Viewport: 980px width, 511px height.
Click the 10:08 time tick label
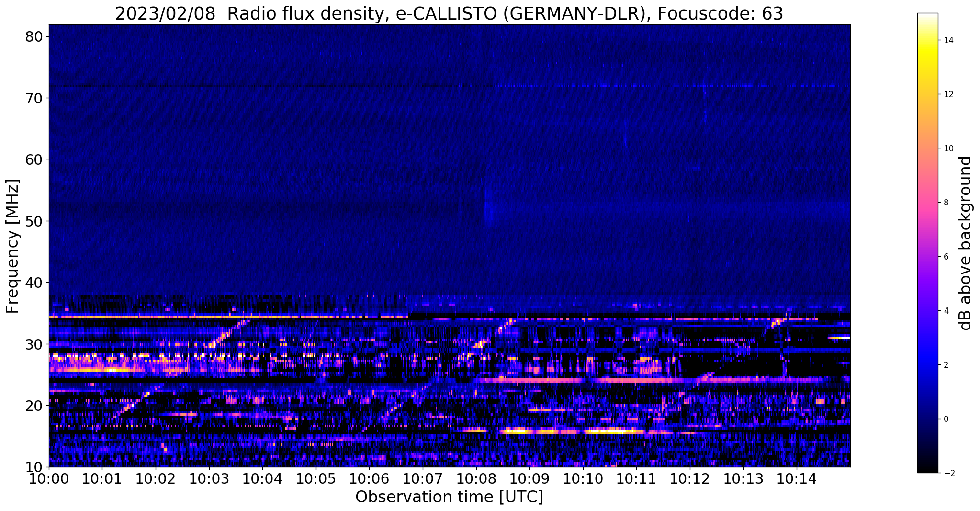(476, 478)
